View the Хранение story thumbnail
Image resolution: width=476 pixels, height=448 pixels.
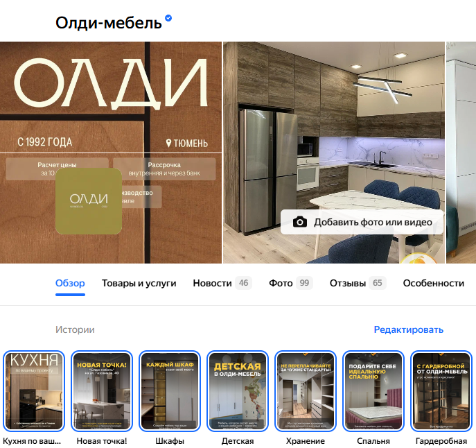(306, 391)
